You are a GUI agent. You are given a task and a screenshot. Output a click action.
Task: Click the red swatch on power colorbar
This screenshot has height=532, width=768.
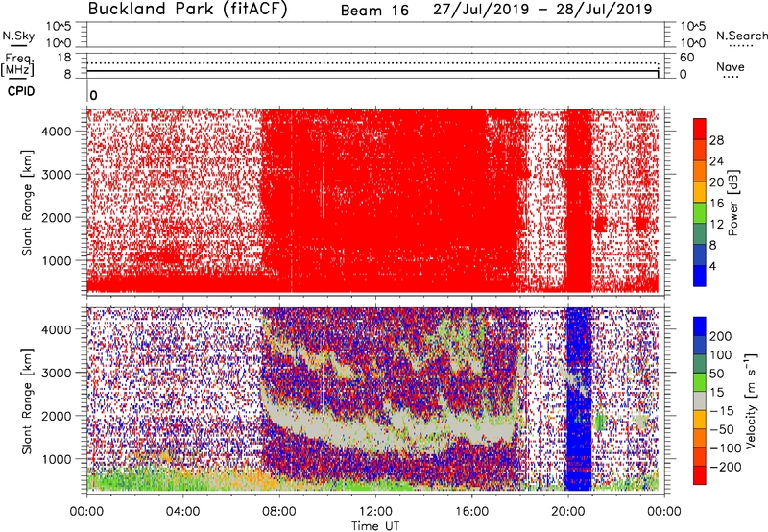pyautogui.click(x=700, y=129)
